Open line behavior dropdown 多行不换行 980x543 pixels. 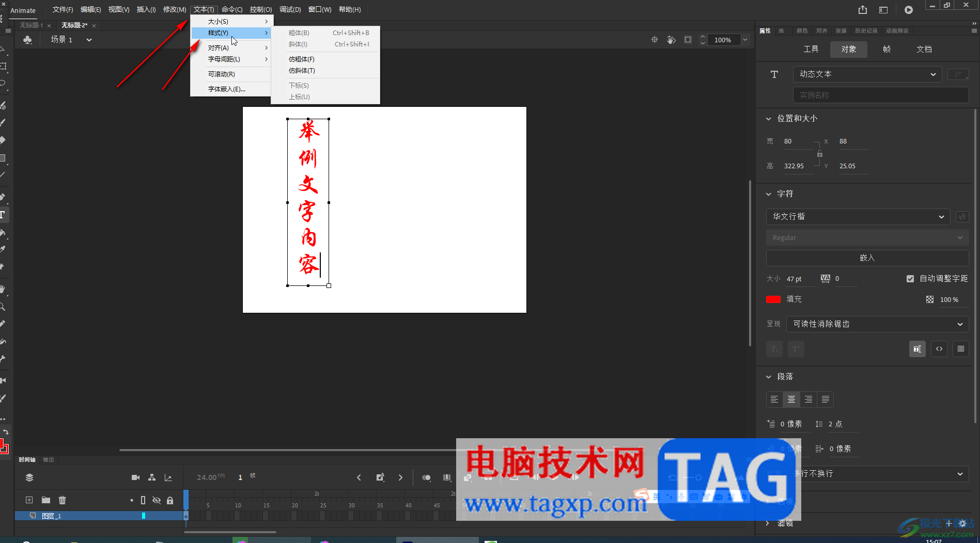[x=878, y=474]
